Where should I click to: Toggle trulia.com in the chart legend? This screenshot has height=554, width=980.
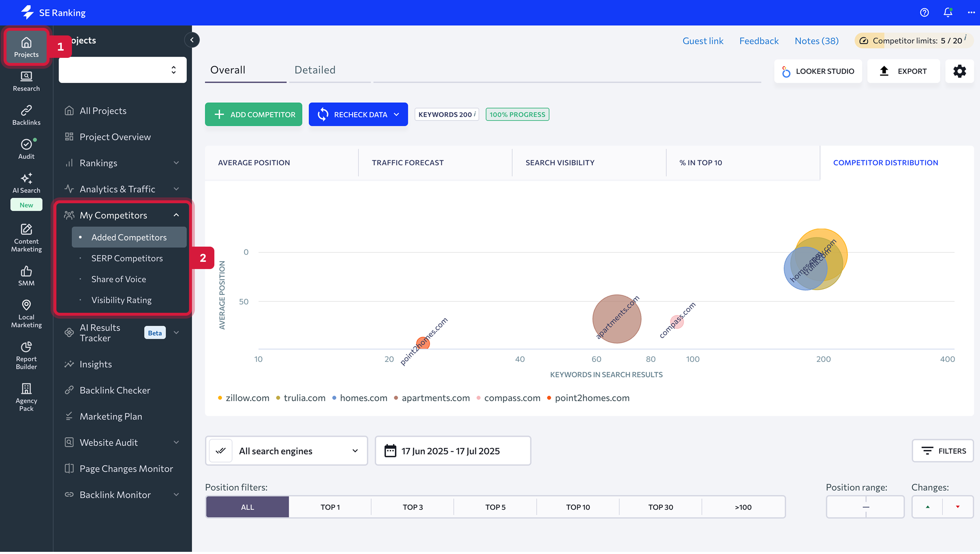tap(300, 398)
